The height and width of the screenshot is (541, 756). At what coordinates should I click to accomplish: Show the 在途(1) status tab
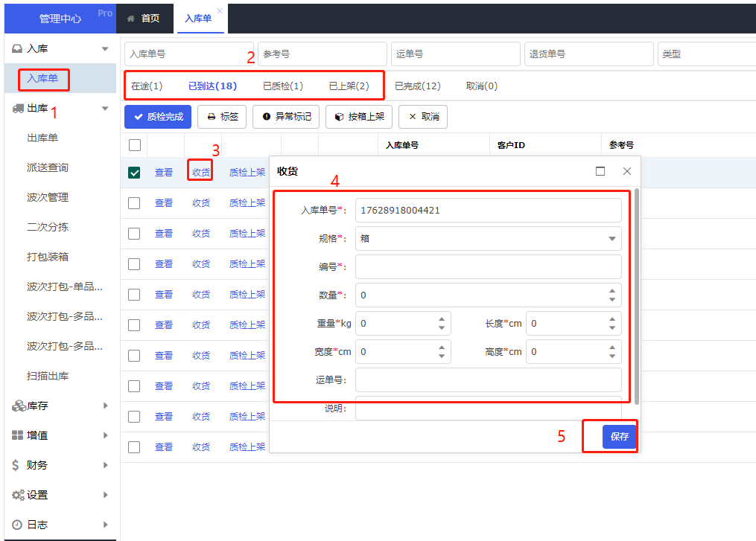(147, 86)
